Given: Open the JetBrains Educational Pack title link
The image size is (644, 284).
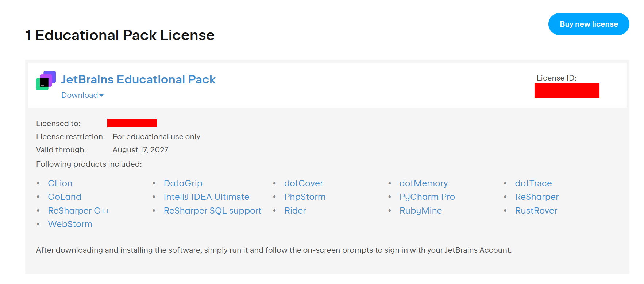Looking at the screenshot, I should point(138,79).
